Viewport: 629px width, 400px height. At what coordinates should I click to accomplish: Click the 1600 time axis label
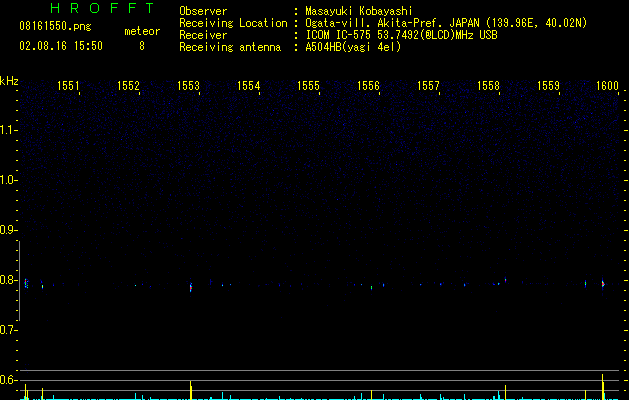pos(607,86)
